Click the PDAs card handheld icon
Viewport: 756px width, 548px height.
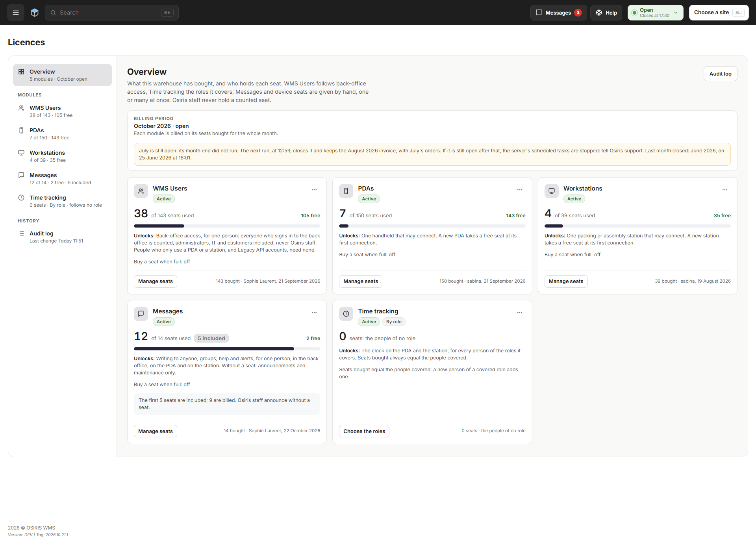pyautogui.click(x=346, y=191)
